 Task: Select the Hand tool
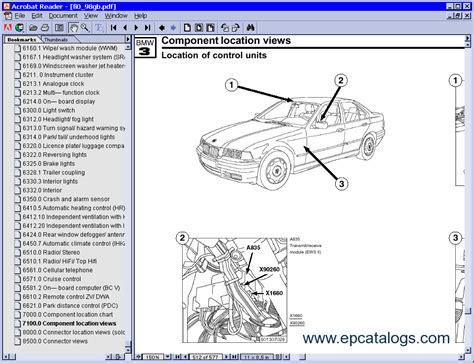point(73,28)
